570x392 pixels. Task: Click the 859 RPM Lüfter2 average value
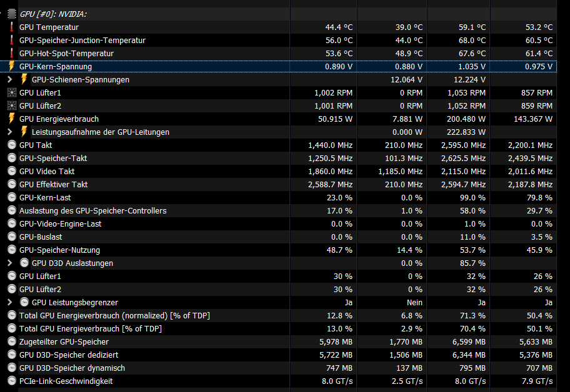(537, 105)
